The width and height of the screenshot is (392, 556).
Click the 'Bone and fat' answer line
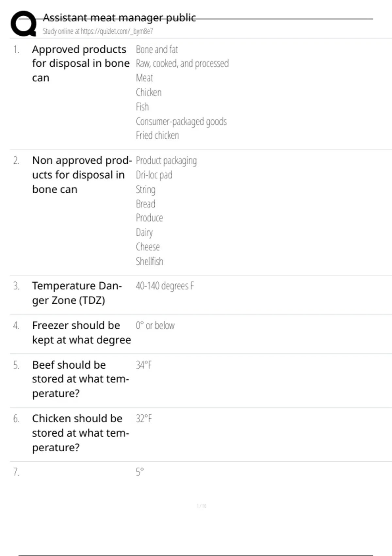click(x=157, y=49)
